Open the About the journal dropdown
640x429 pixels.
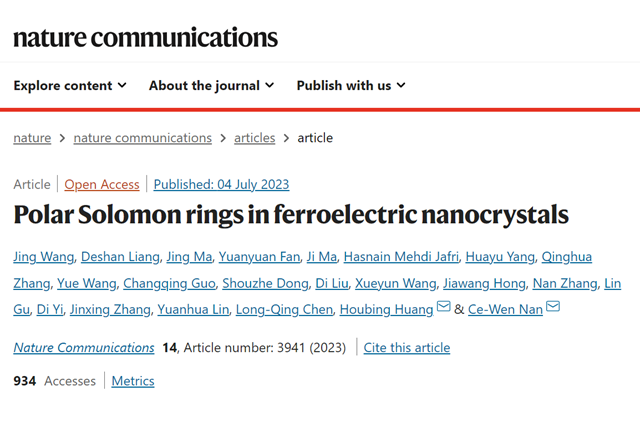click(x=211, y=86)
